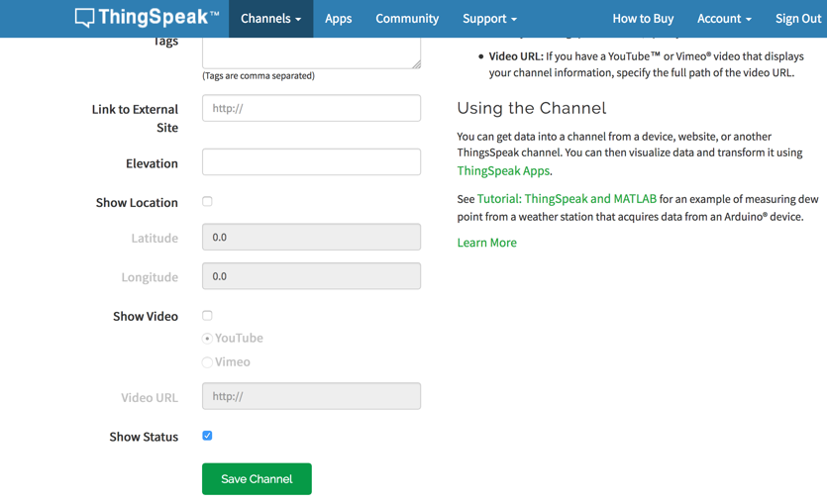Click the Video URL field
Viewport: 827px width, 504px height.
pyautogui.click(x=311, y=396)
